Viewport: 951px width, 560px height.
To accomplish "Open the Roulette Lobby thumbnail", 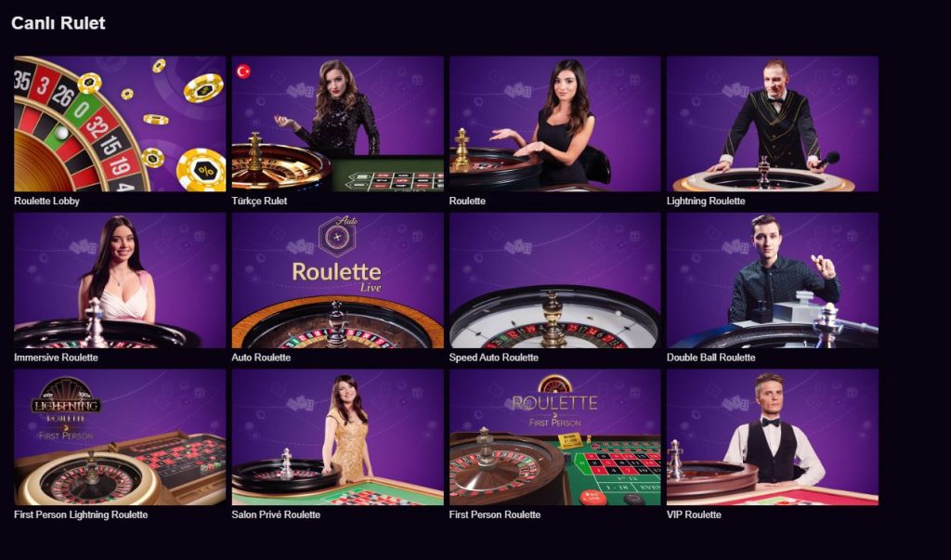I will (120, 124).
